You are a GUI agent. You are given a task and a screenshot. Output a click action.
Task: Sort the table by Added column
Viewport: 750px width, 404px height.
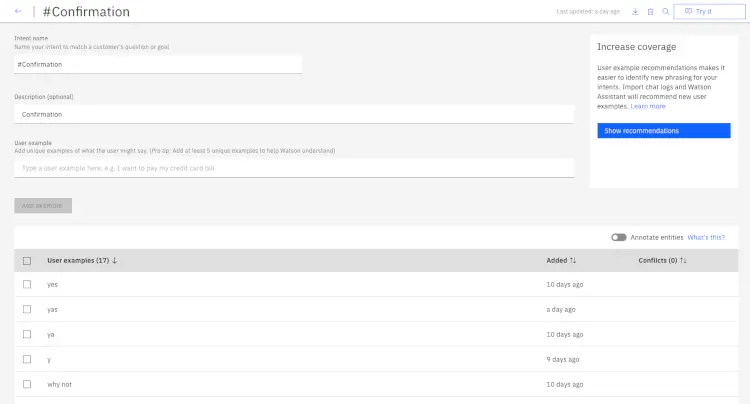pos(573,261)
